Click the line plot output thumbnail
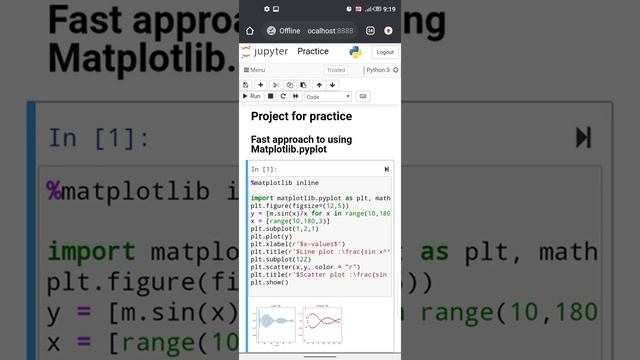This screenshot has height=360, width=640. [276, 324]
